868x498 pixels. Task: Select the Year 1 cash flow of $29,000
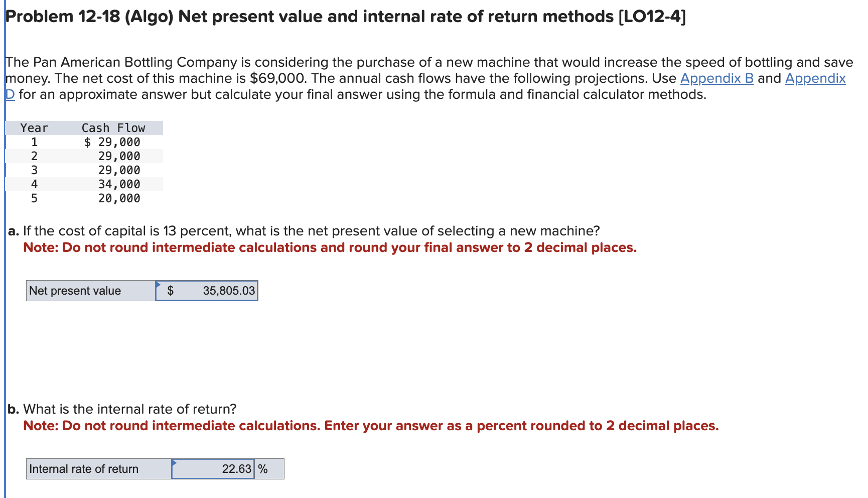[113, 142]
